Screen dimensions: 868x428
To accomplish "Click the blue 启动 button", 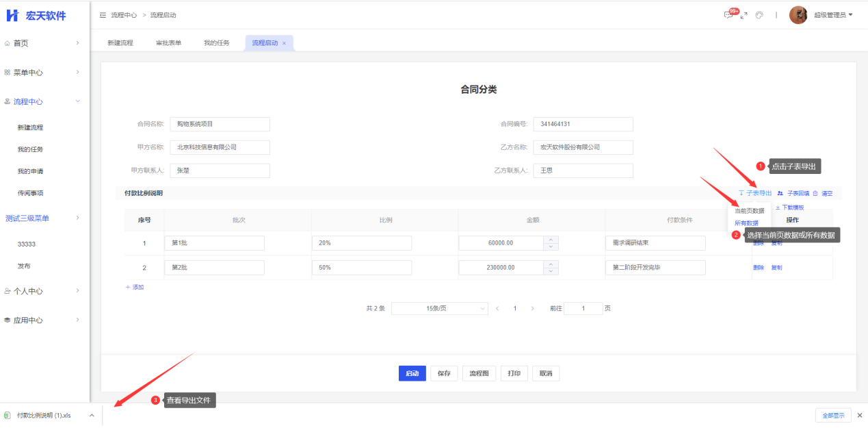I will point(412,373).
